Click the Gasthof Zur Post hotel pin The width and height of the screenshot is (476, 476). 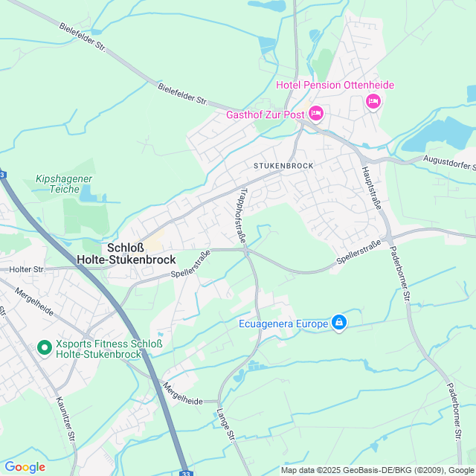coord(315,114)
